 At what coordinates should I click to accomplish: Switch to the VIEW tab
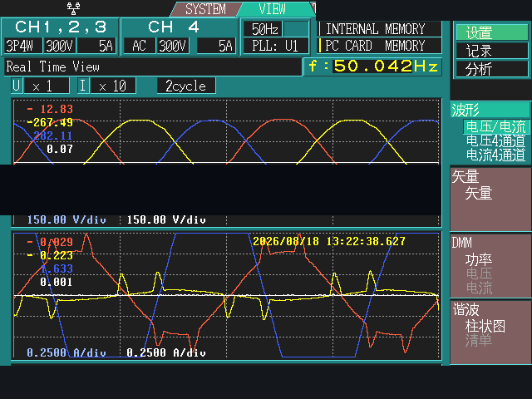pos(272,9)
